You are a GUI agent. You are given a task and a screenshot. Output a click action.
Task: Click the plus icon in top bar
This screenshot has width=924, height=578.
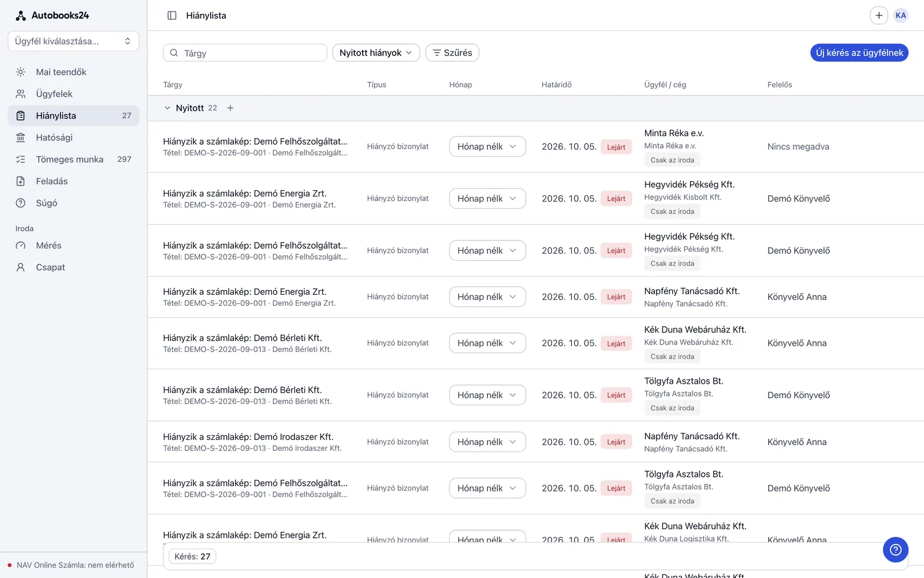[878, 16]
